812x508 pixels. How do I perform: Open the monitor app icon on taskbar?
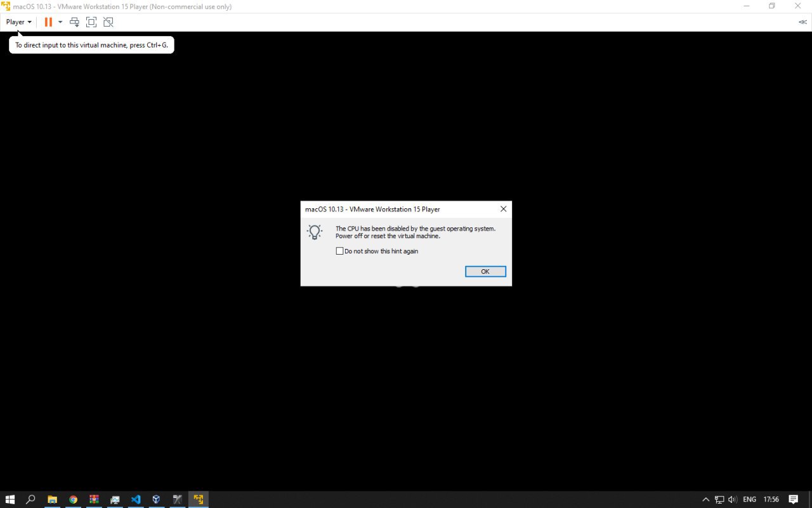(115, 499)
